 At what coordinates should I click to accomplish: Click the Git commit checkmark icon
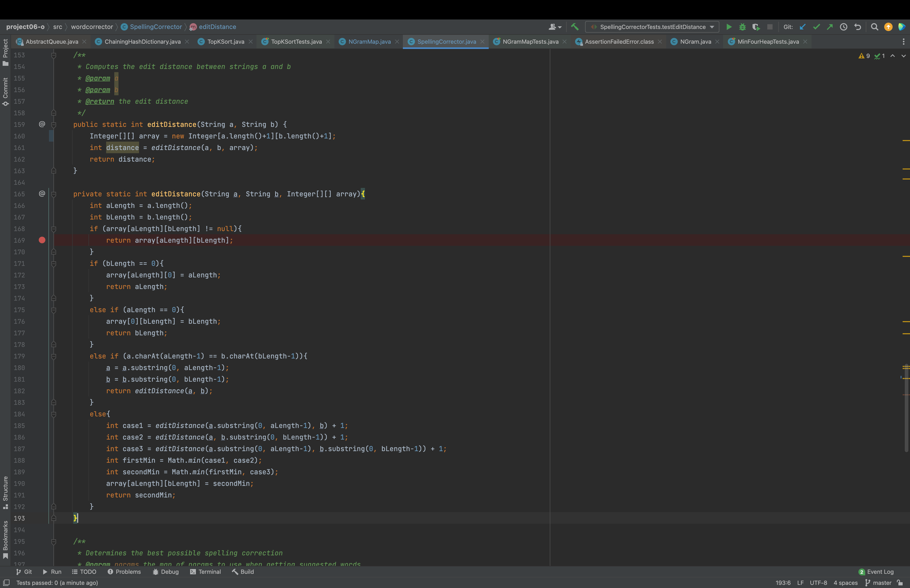[817, 27]
